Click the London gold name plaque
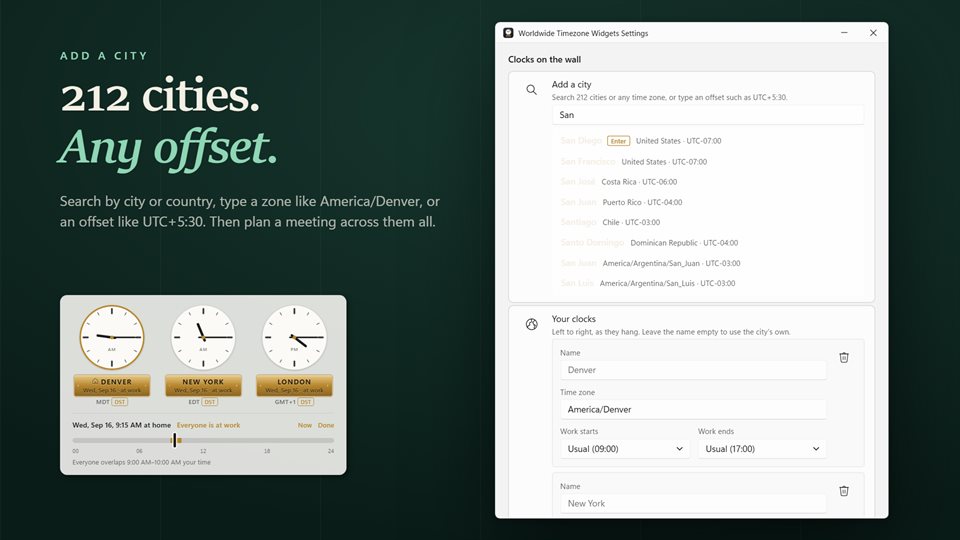 [x=294, y=385]
